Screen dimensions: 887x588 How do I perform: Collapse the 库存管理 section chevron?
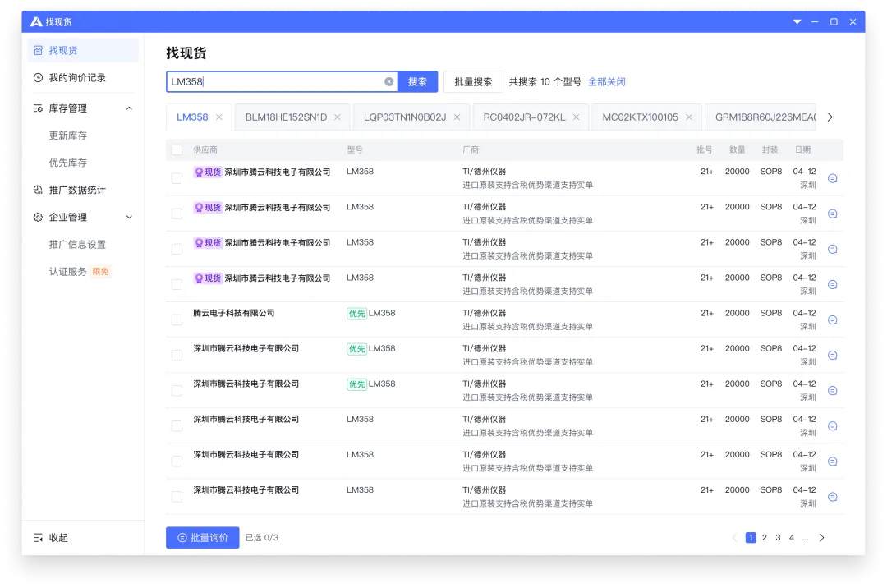point(128,108)
